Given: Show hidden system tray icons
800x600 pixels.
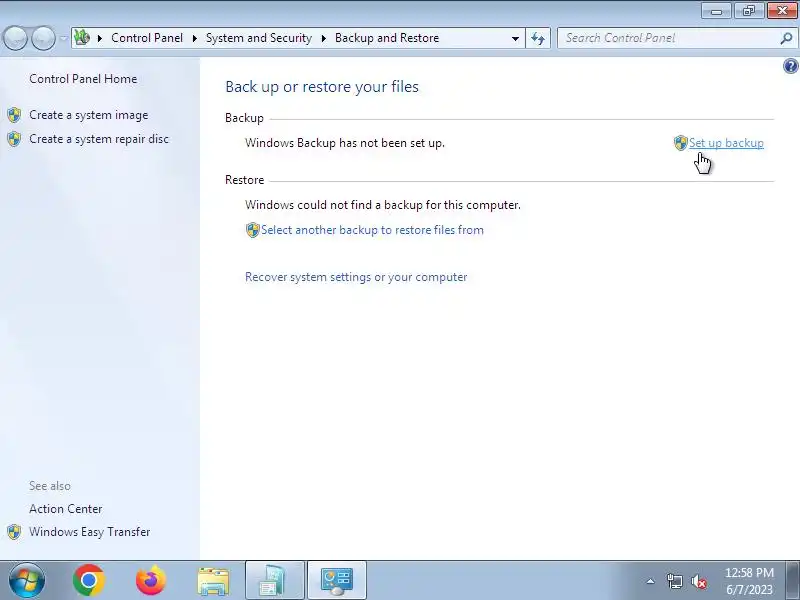Looking at the screenshot, I should tap(651, 581).
